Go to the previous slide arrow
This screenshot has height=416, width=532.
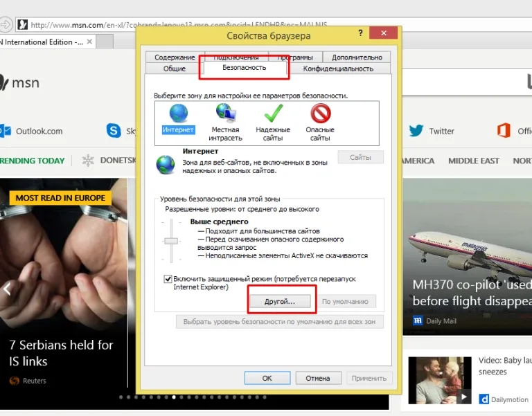click(7, 289)
